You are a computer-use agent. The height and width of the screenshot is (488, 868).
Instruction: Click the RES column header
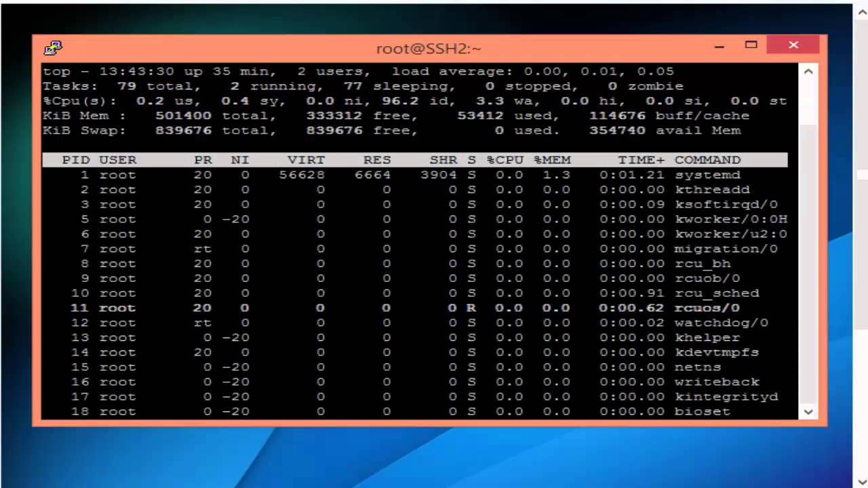pyautogui.click(x=377, y=160)
